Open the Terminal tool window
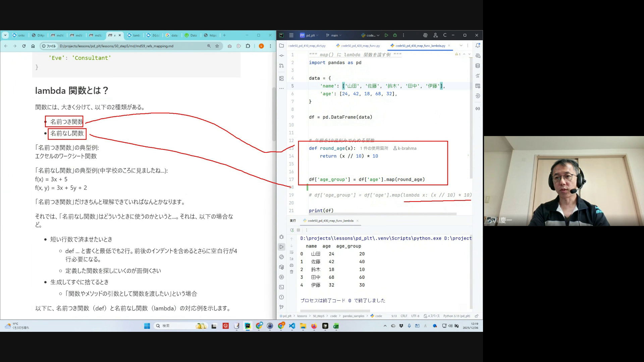Image resolution: width=644 pixels, height=362 pixels. click(281, 287)
